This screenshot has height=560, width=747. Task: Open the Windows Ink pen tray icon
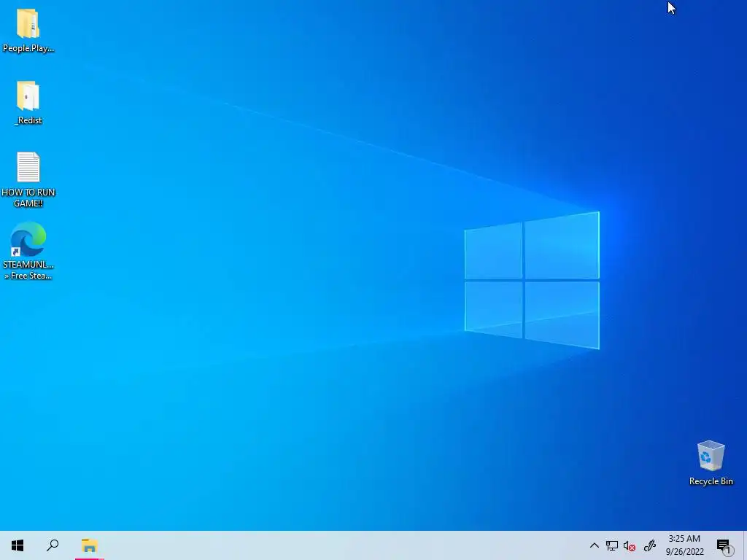[650, 545]
